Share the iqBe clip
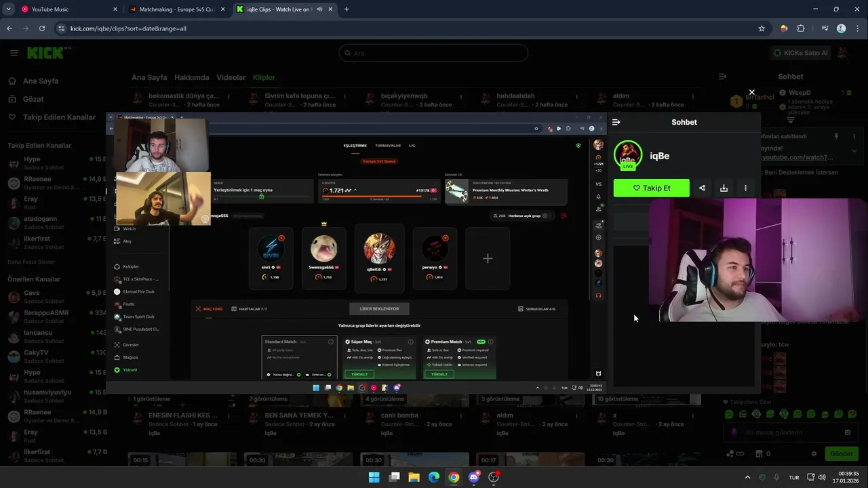The image size is (868, 488). [702, 188]
